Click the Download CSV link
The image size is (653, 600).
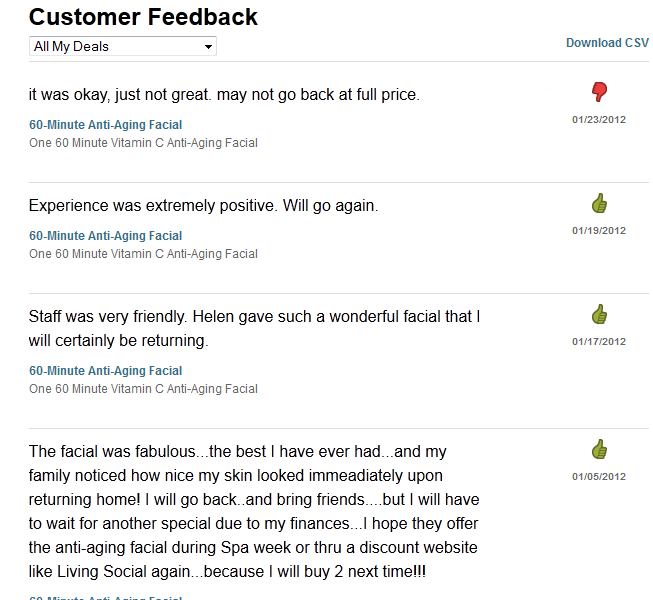(607, 43)
